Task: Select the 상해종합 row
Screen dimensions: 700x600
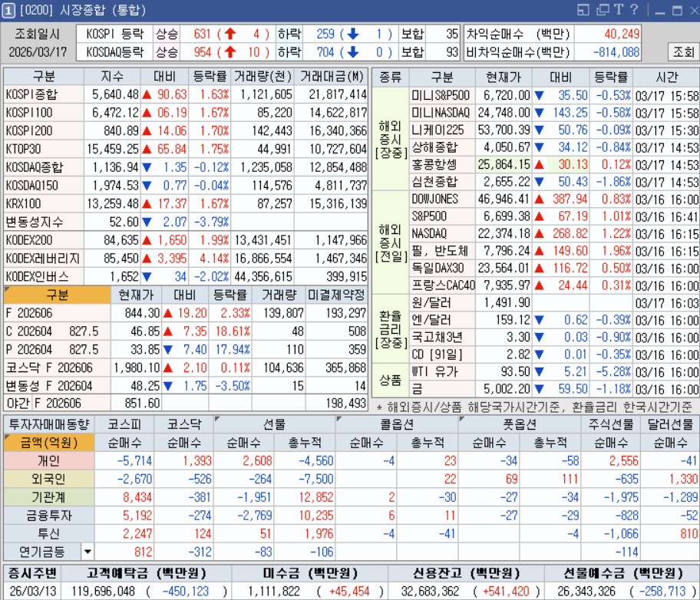Action: [554, 147]
